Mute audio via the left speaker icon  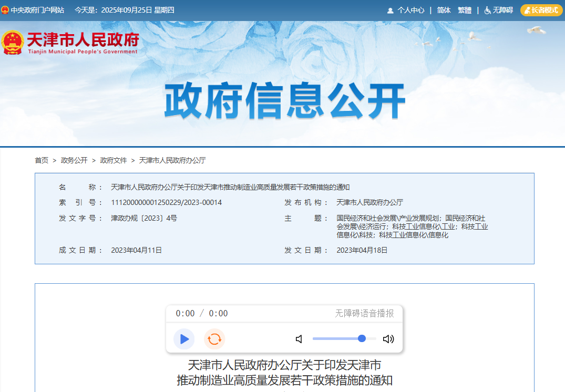[x=299, y=339]
